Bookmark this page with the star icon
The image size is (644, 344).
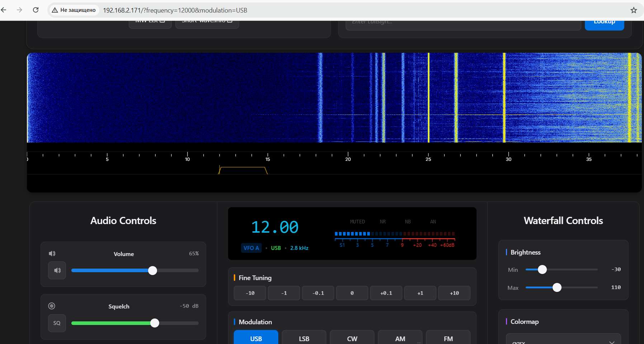pyautogui.click(x=634, y=10)
